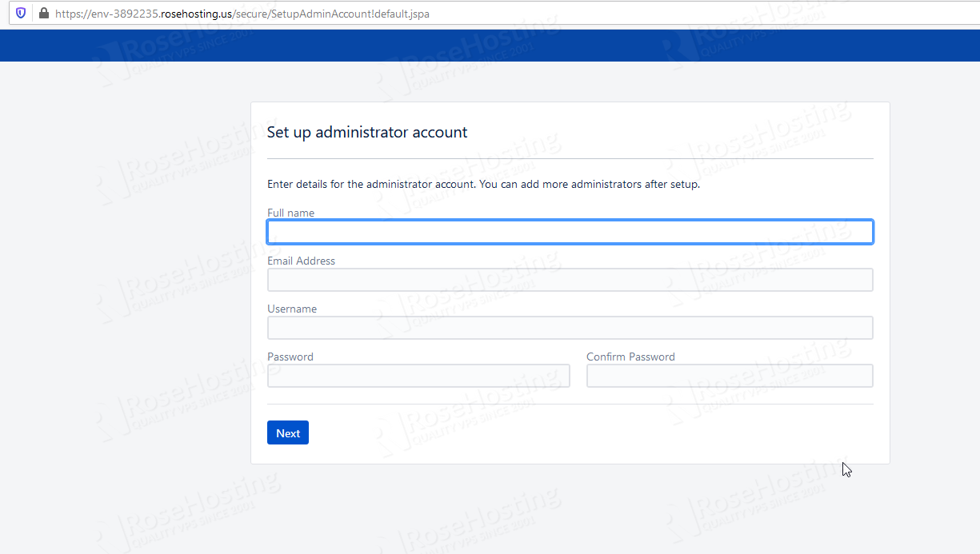Image resolution: width=980 pixels, height=554 pixels.
Task: Select the Email Address text box
Action: pyautogui.click(x=570, y=280)
